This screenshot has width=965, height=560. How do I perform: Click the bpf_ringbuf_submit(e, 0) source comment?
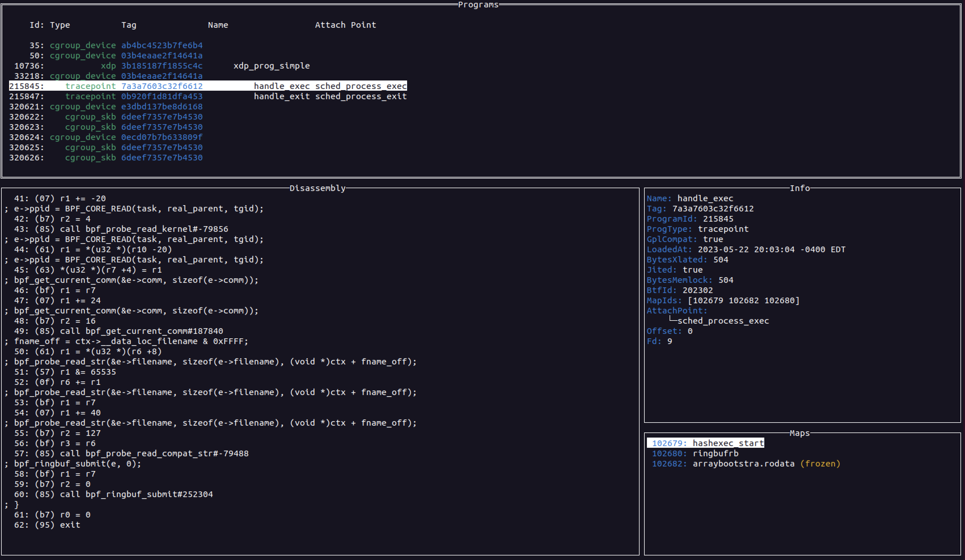point(73,464)
